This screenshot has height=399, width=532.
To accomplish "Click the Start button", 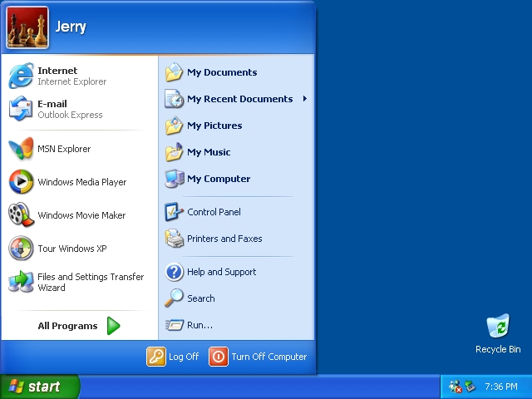I will click(x=39, y=387).
